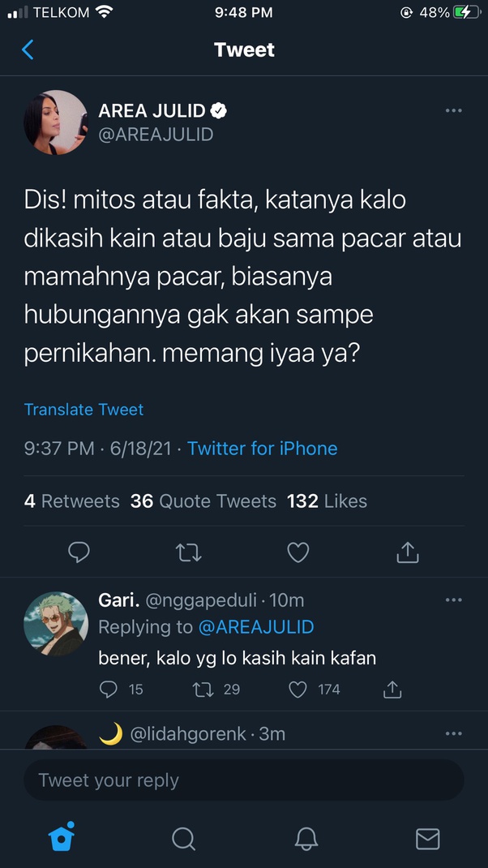Screen dimensions: 488x868
Task: Open the Messages envelope tab
Action: point(427,838)
